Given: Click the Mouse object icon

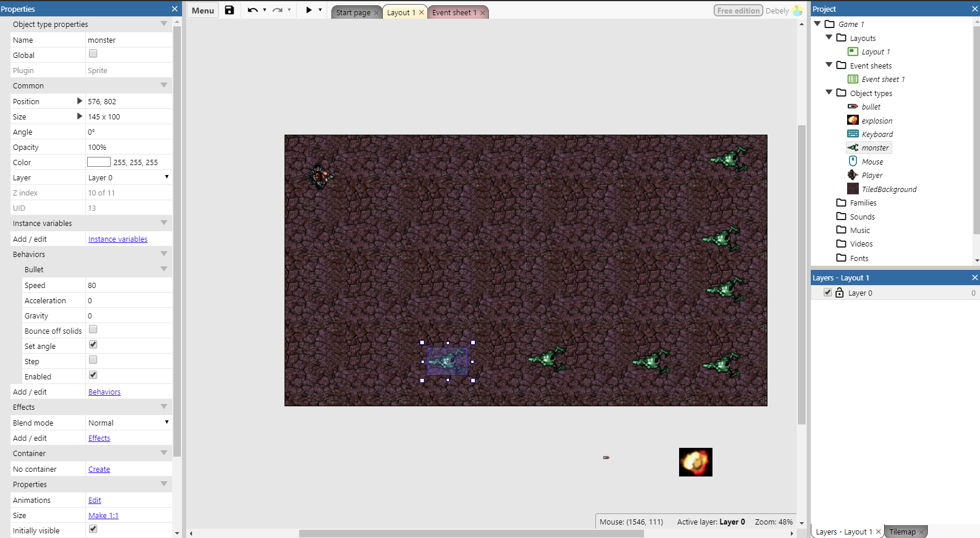Looking at the screenshot, I should point(853,161).
